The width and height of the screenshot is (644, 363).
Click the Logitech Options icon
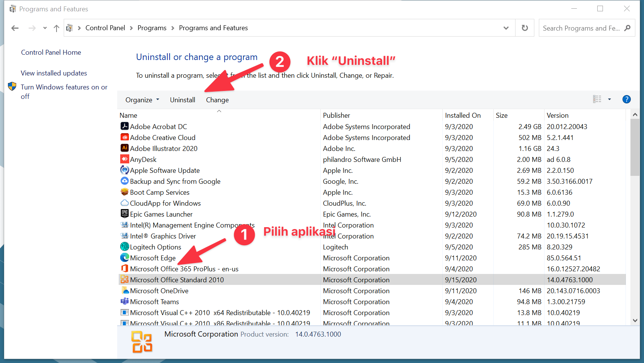pos(124,246)
